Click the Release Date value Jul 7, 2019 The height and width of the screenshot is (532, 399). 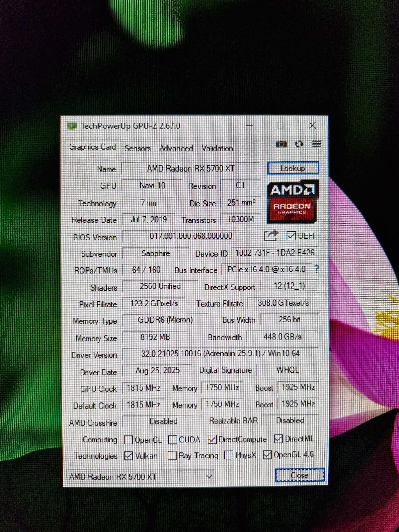(149, 219)
